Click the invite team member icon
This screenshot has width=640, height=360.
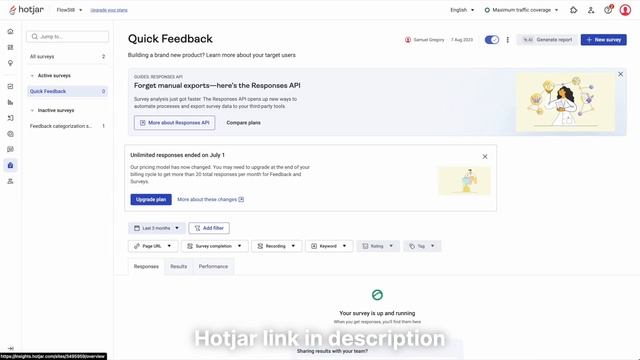point(591,10)
